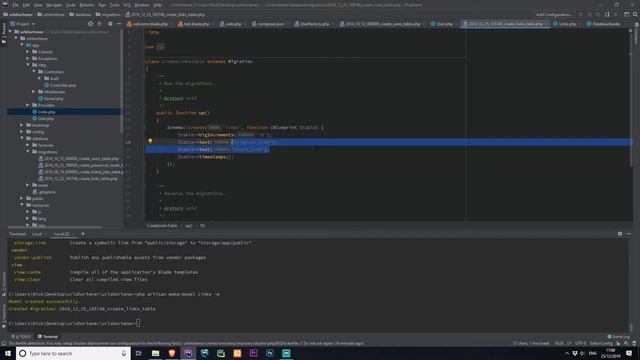The height and width of the screenshot is (360, 640).
Task: Open the Refactor menu
Action: (87, 5)
